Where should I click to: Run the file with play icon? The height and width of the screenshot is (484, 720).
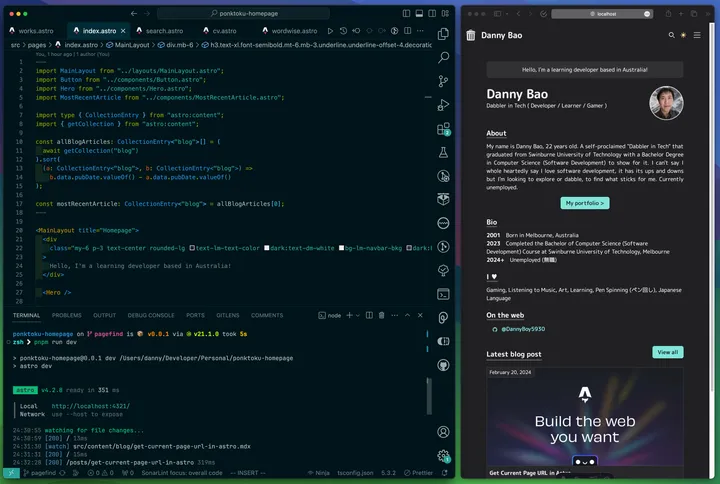[330, 31]
